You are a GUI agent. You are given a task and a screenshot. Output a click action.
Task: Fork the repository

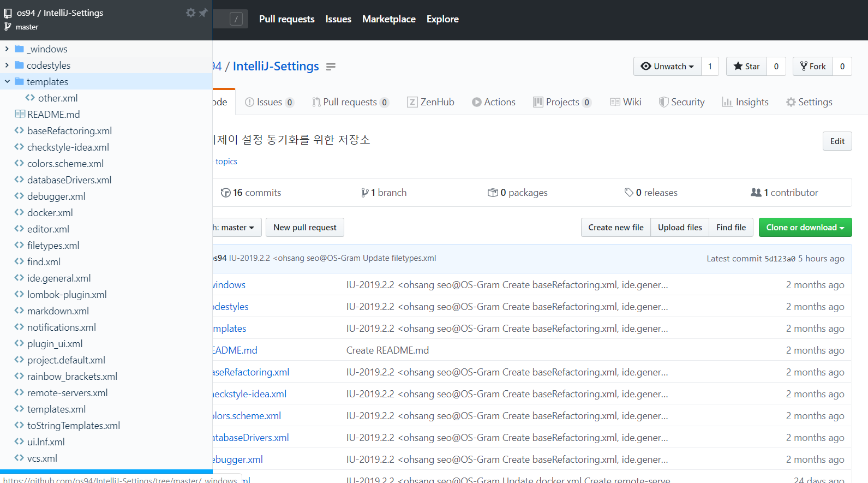pos(813,66)
